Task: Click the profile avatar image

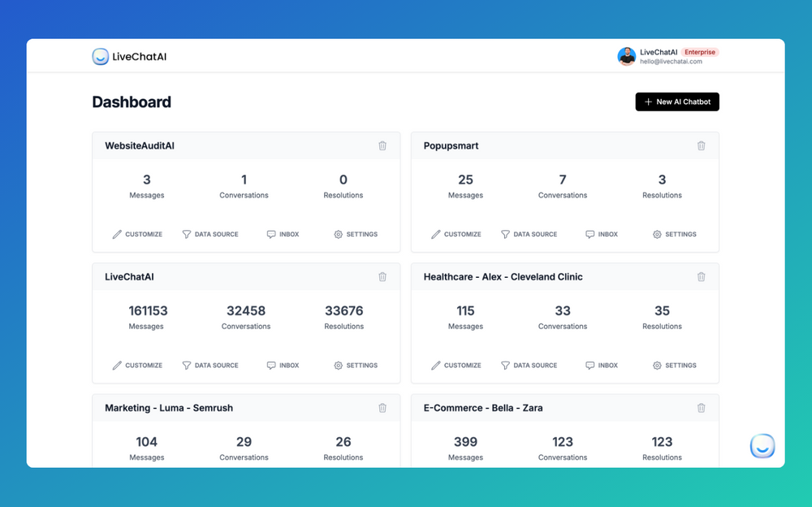Action: 626,56
